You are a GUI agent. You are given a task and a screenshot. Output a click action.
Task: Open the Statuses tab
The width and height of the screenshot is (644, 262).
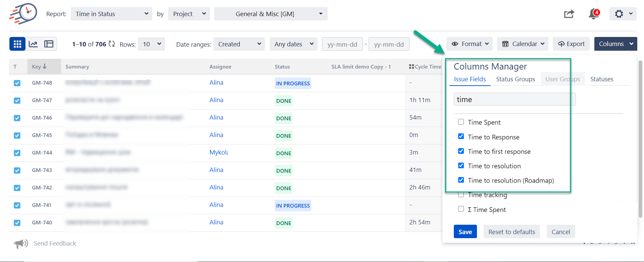[x=602, y=79]
